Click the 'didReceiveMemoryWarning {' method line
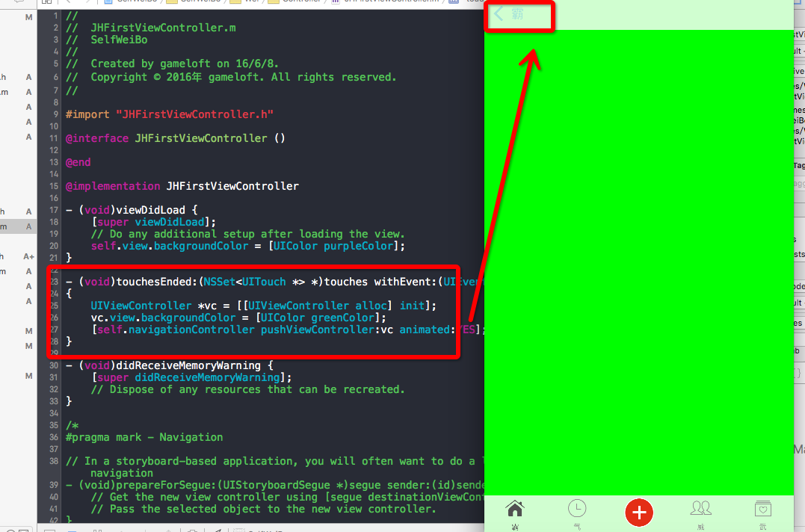This screenshot has width=805, height=532. 170,365
